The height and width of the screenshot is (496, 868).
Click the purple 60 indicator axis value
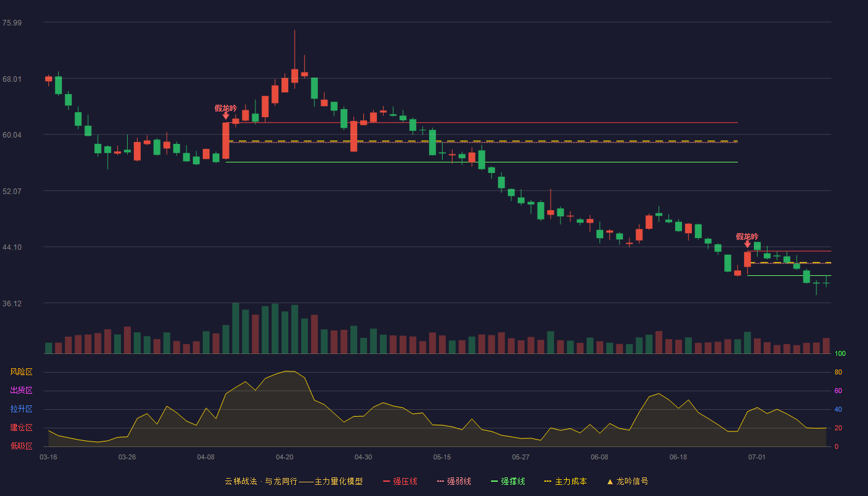pyautogui.click(x=838, y=391)
